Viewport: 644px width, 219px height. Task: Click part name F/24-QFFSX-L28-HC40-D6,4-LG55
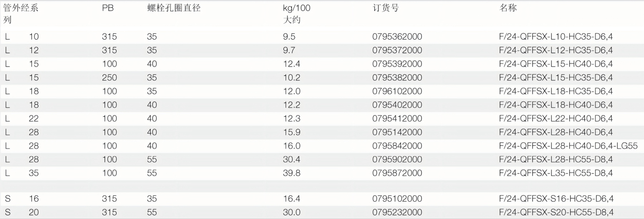coord(568,146)
